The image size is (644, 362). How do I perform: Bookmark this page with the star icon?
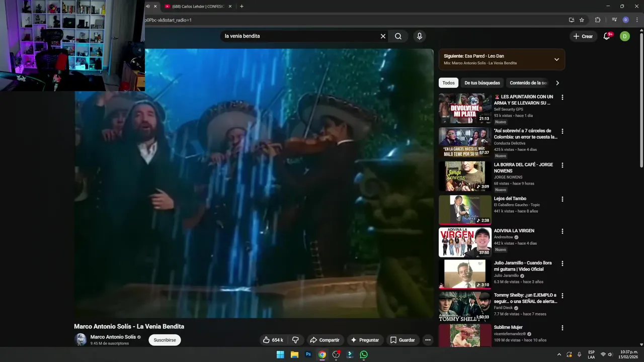(x=582, y=20)
